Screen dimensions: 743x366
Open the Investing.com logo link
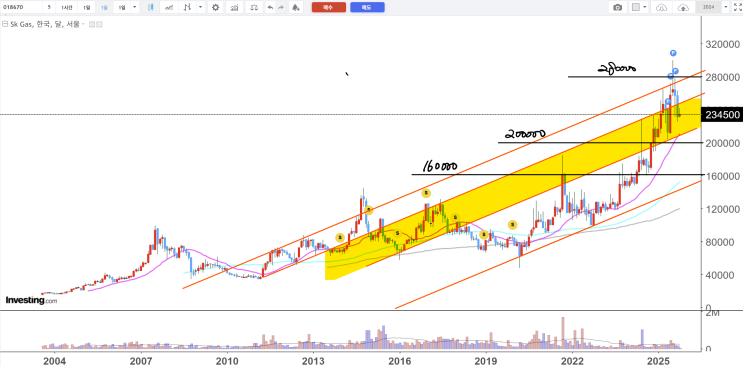tap(31, 300)
